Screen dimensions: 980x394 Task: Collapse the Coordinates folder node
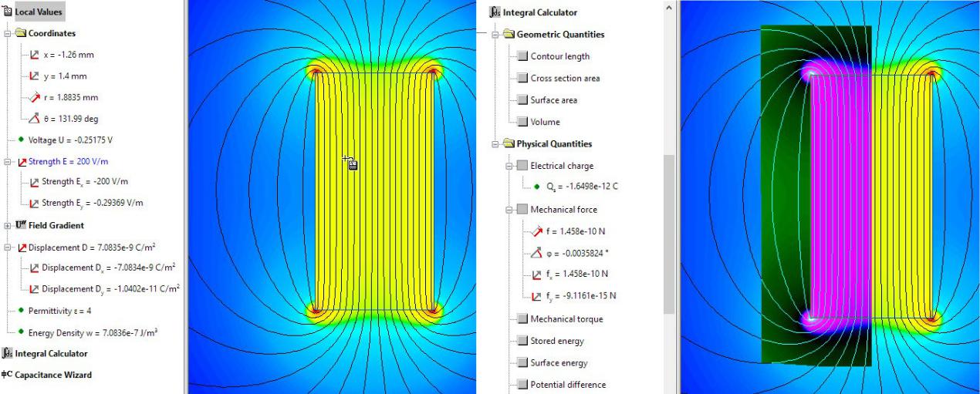[8, 34]
